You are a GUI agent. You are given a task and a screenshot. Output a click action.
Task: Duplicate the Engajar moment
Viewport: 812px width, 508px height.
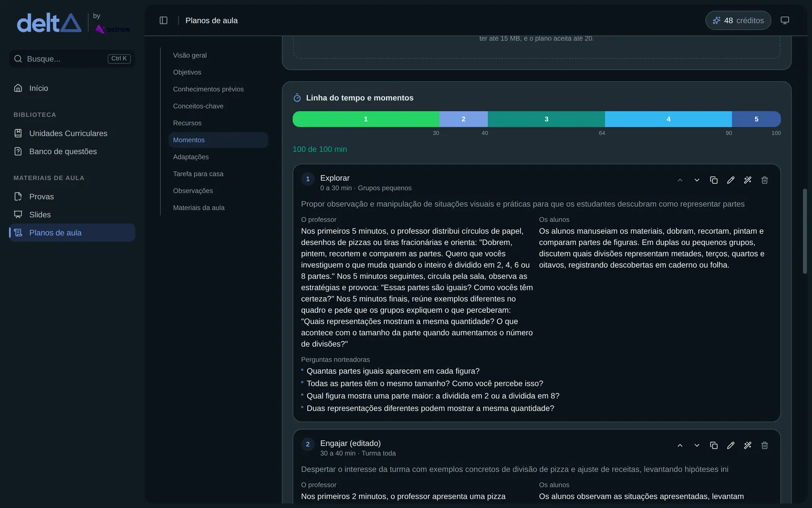point(714,446)
